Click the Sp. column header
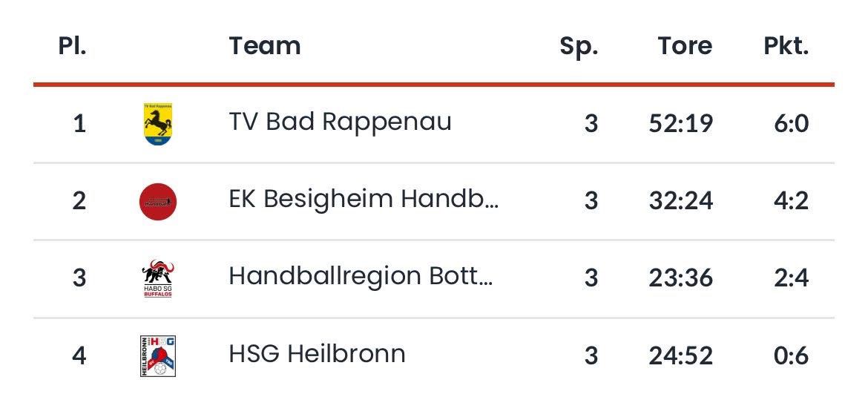 [x=579, y=46]
